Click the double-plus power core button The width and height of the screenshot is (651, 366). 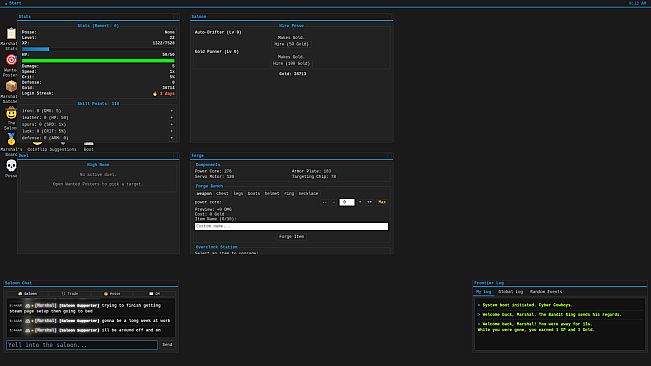click(369, 202)
